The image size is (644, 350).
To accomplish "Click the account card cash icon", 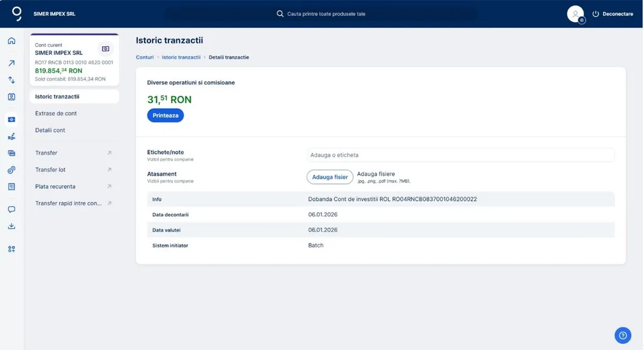I will (x=106, y=48).
